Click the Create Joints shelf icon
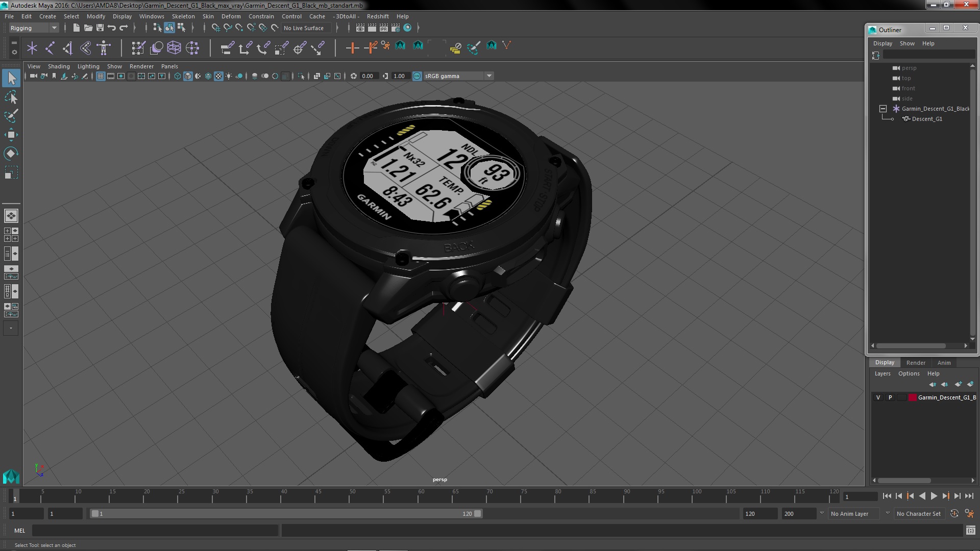The height and width of the screenshot is (551, 980). tap(50, 48)
